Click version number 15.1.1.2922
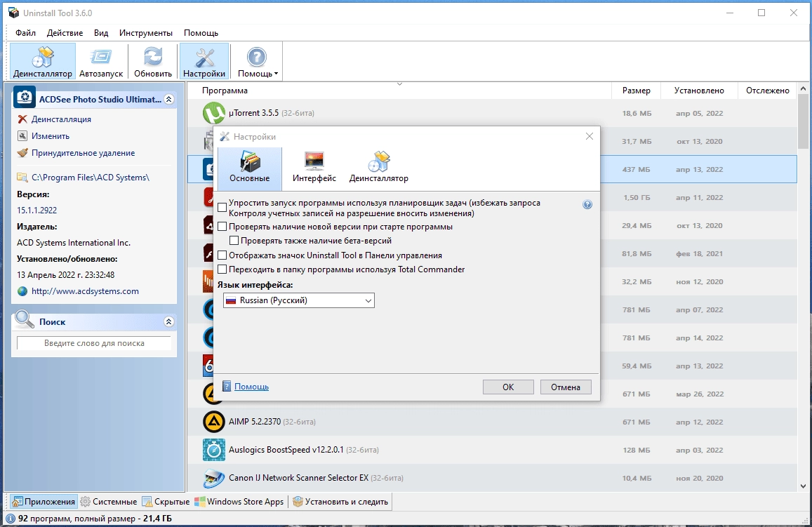 click(x=36, y=211)
